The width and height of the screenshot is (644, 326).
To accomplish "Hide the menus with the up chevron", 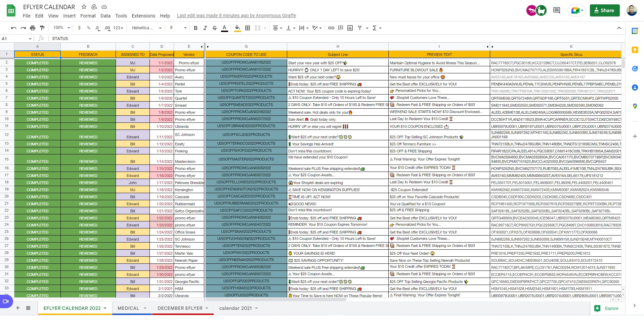I will (x=619, y=28).
